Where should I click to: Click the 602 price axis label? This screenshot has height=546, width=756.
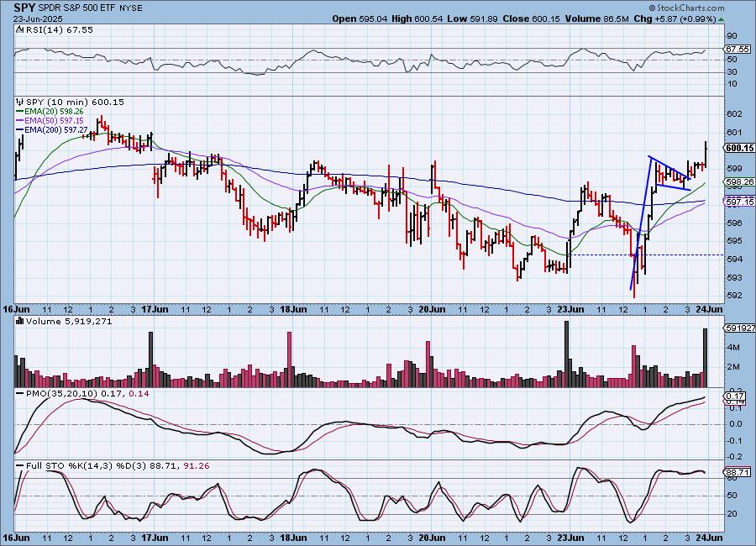734,114
